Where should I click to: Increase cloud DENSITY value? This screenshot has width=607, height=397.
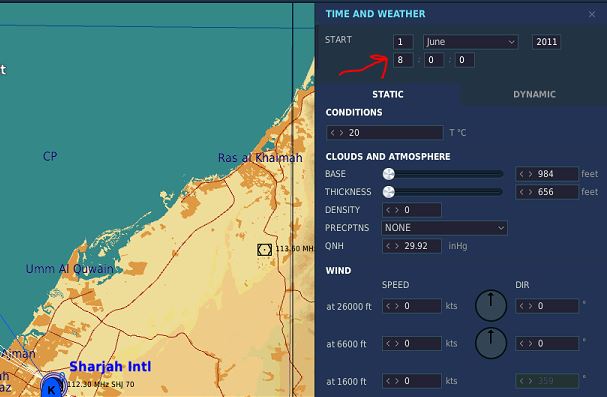(397, 210)
